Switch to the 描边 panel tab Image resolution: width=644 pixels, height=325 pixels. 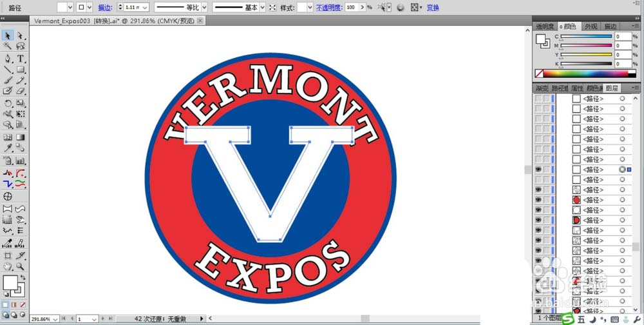[x=611, y=26]
